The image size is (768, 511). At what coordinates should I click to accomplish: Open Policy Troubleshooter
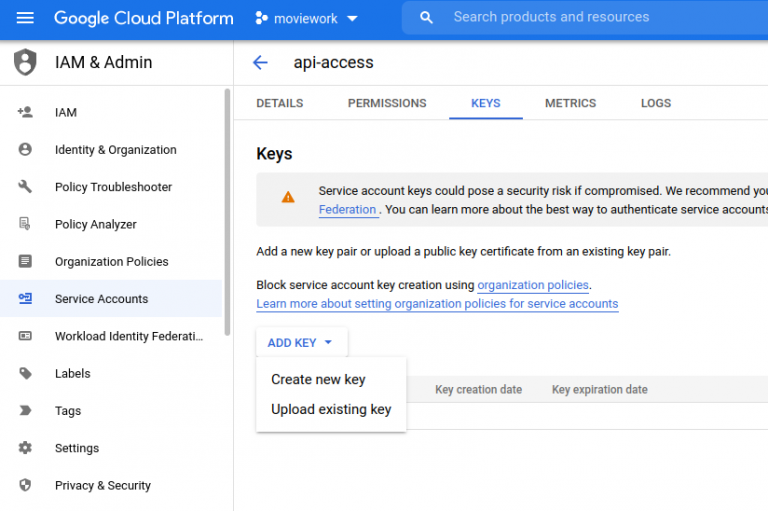coord(111,187)
